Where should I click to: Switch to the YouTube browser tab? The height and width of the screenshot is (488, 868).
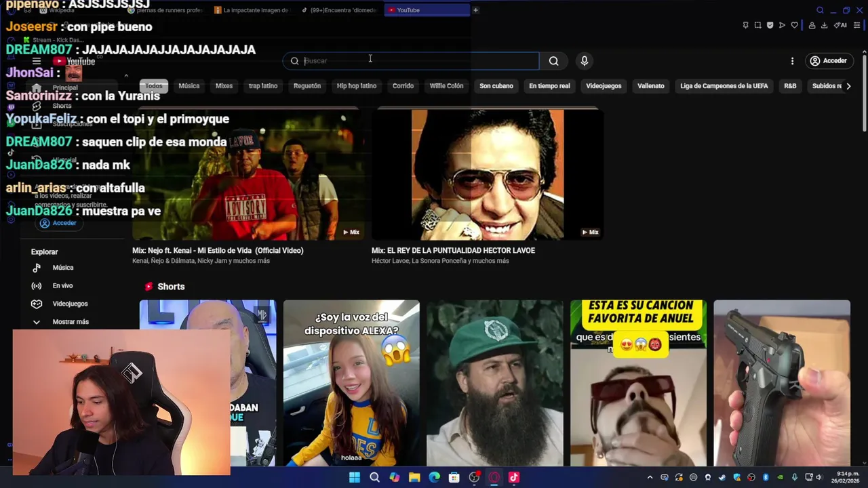pyautogui.click(x=427, y=10)
